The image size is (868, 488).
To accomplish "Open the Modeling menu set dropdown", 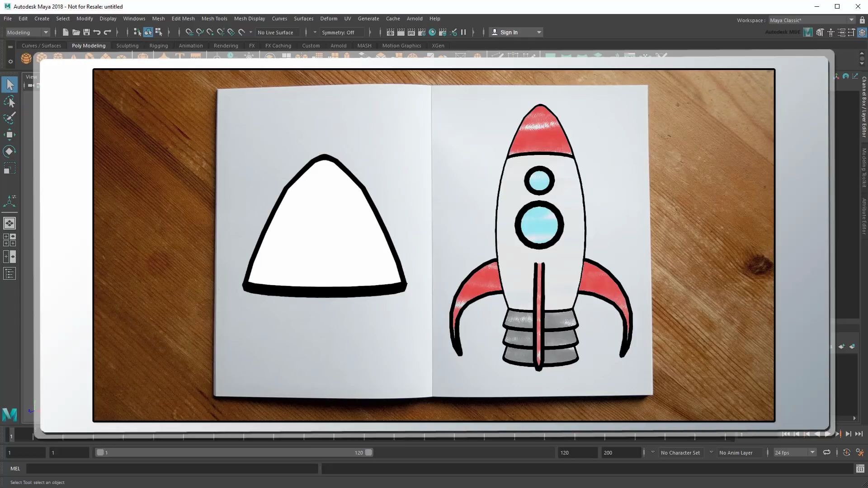I will coord(27,32).
